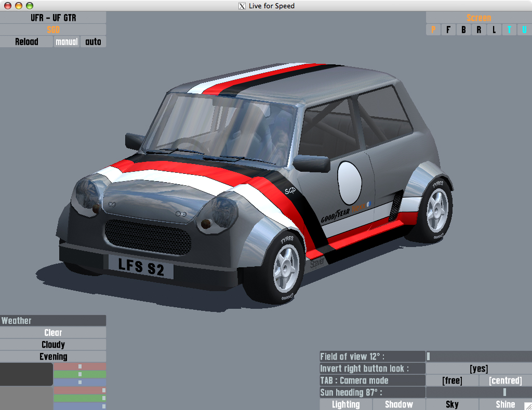Screen dimensions: 532x410
Task: Open the Shine options tab
Action: coord(506,405)
